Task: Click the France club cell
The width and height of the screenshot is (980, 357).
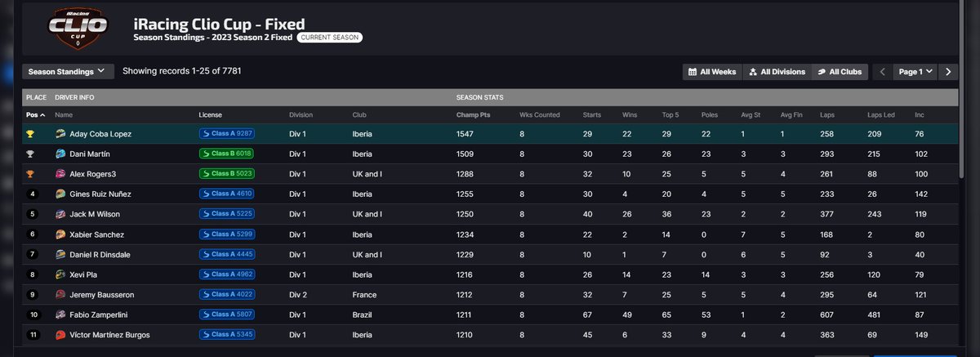Action: pyautogui.click(x=363, y=294)
